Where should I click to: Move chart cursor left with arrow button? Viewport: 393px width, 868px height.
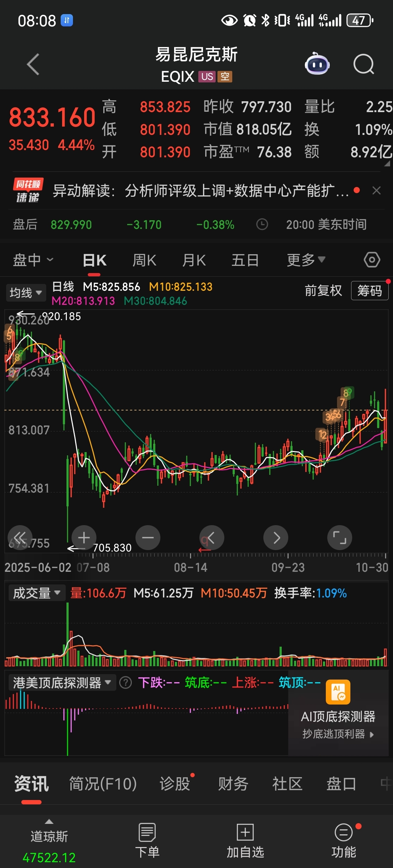click(x=212, y=537)
